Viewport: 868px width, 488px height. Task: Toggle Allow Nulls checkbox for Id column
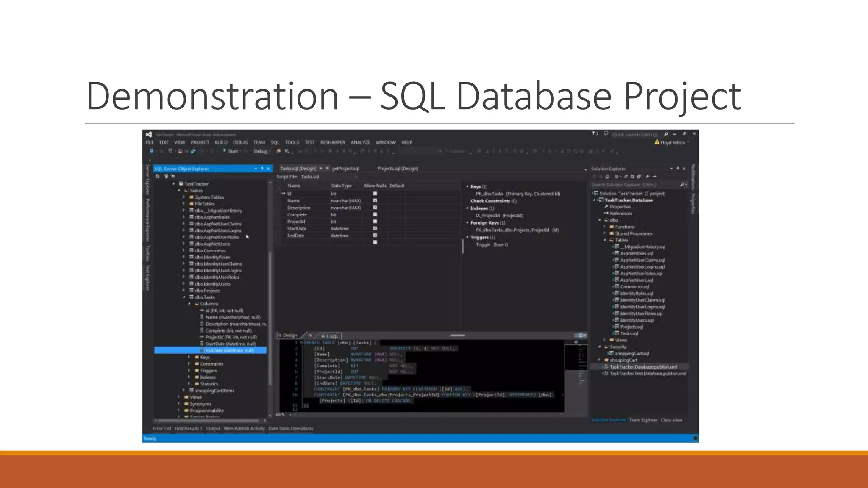pyautogui.click(x=375, y=194)
